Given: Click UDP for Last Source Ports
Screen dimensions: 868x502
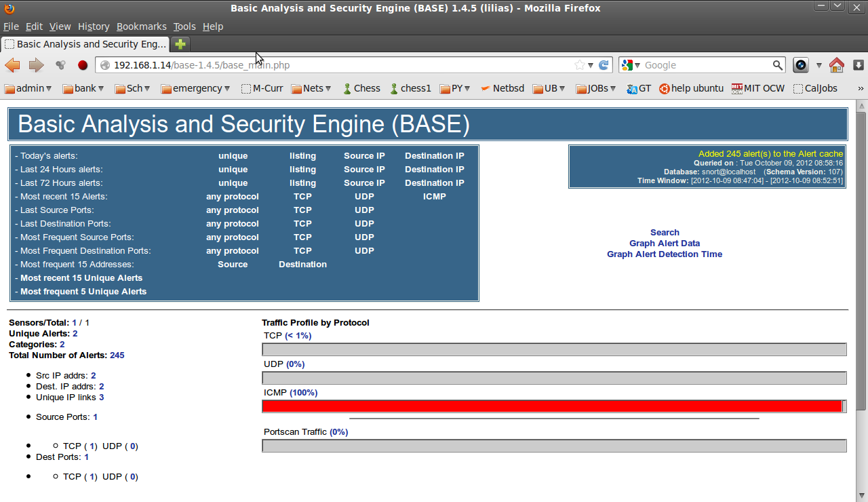Looking at the screenshot, I should (x=364, y=210).
